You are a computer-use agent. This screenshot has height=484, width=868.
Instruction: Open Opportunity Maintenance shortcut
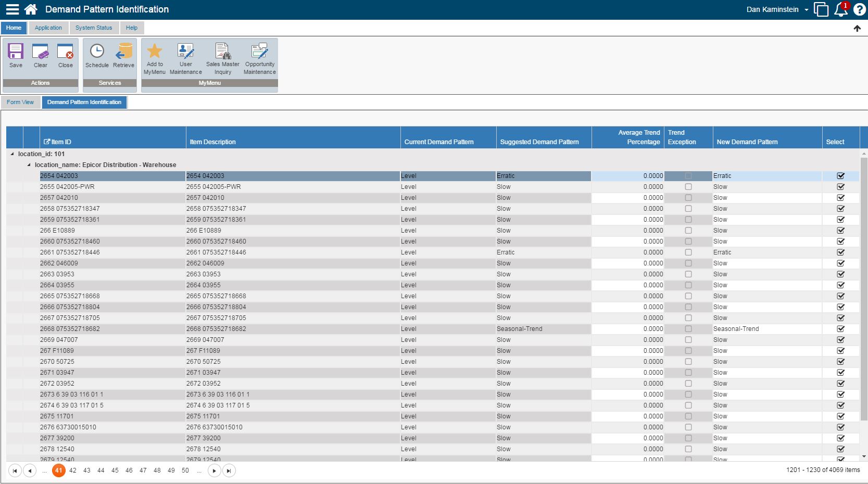[x=259, y=52]
